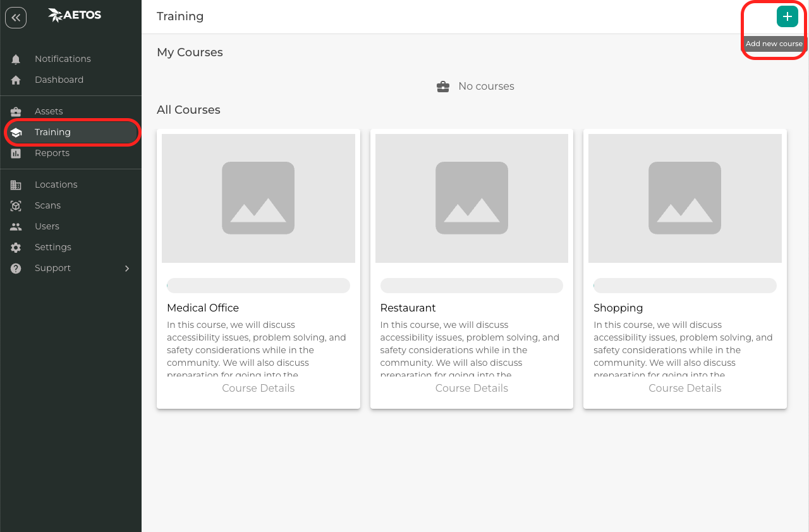
Task: Open Notifications in the sidebar
Action: pyautogui.click(x=71, y=59)
